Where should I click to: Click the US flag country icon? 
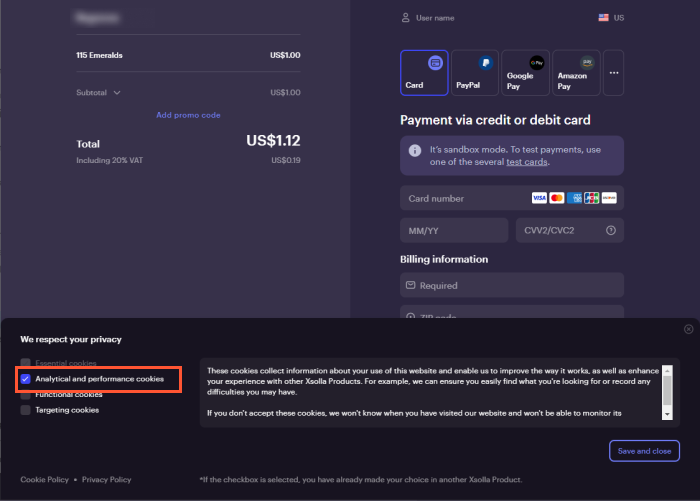[x=603, y=17]
